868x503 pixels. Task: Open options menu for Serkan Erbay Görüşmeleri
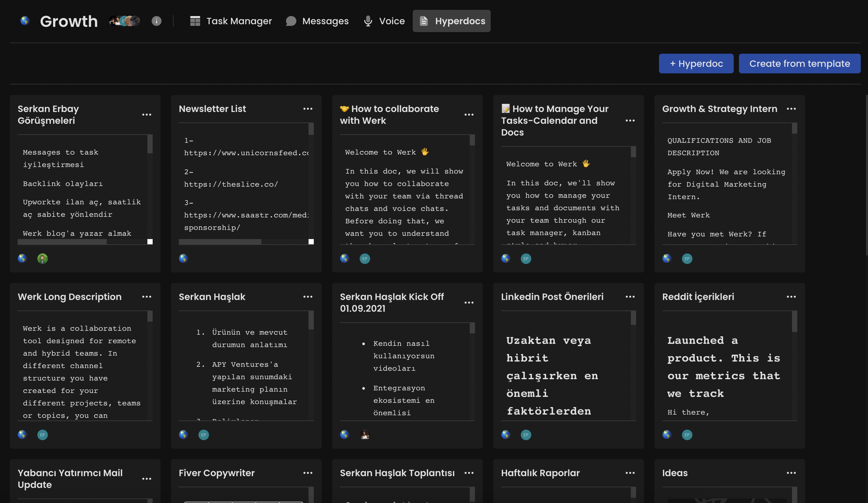147,115
